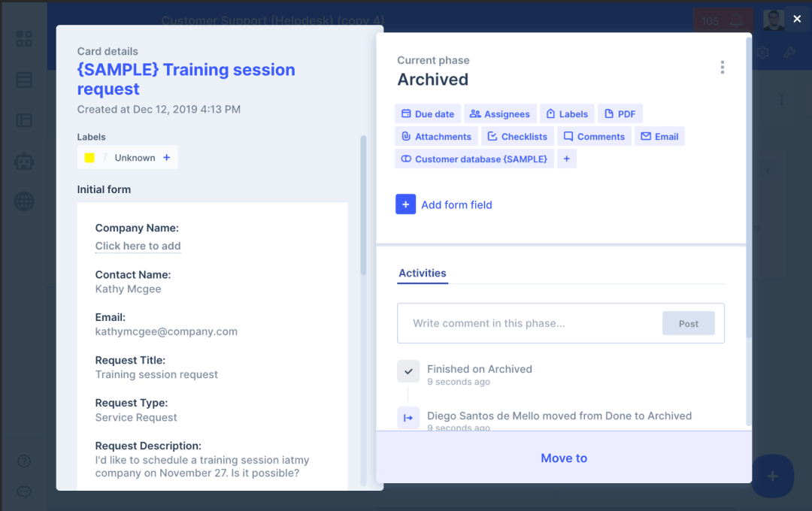
Task: Click the globe icon in left sidebar
Action: pyautogui.click(x=24, y=201)
